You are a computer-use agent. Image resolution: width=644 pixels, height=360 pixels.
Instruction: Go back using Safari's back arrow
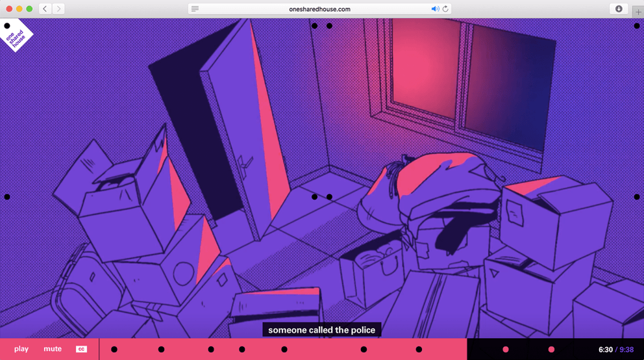tap(45, 8)
